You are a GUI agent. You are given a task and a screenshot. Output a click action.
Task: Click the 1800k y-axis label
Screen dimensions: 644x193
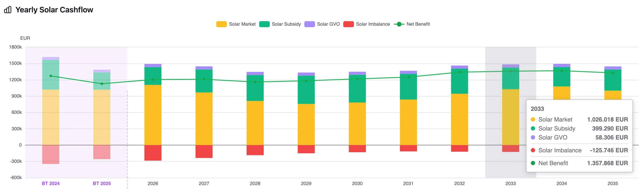point(16,47)
